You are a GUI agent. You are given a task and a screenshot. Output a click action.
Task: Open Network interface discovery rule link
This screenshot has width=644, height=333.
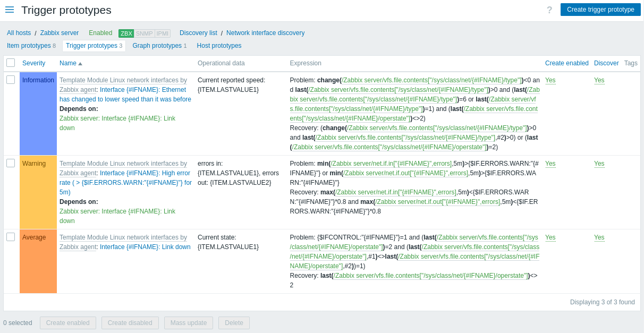tap(265, 33)
